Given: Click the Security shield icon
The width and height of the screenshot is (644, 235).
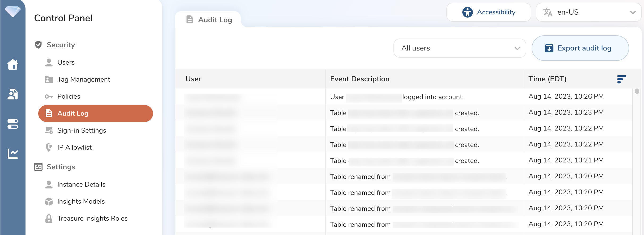Looking at the screenshot, I should coord(38,45).
